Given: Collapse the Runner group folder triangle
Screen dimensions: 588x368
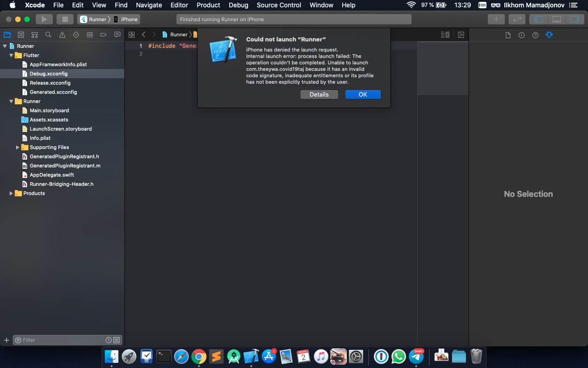Looking at the screenshot, I should coord(11,101).
